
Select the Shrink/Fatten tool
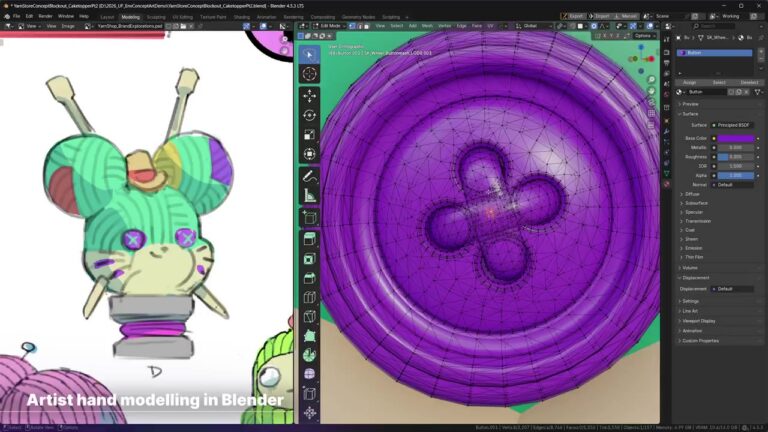click(309, 413)
